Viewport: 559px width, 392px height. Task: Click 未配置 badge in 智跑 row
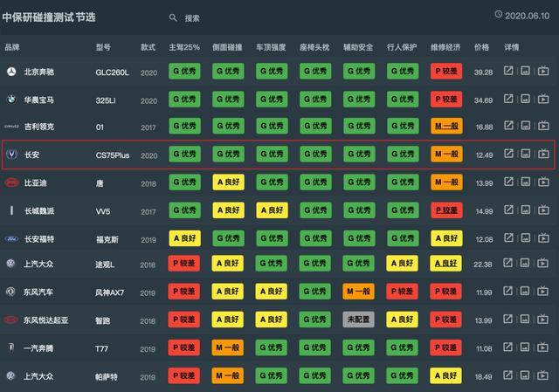pos(358,320)
